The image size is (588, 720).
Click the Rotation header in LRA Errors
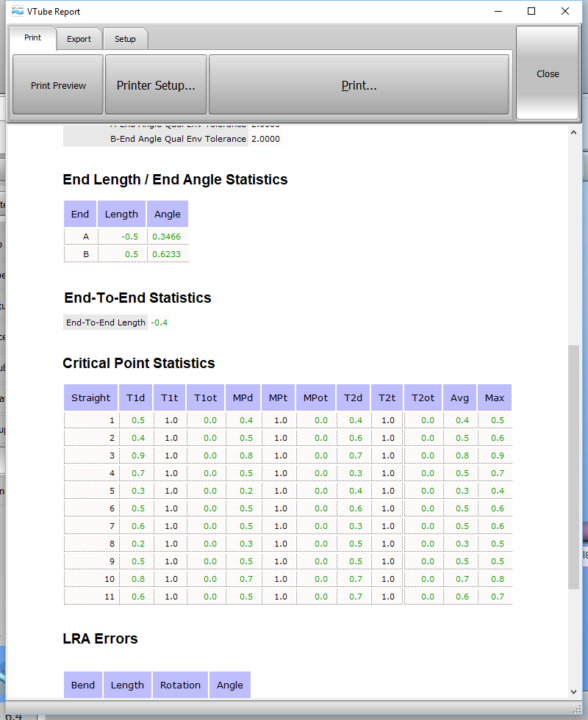tap(180, 685)
